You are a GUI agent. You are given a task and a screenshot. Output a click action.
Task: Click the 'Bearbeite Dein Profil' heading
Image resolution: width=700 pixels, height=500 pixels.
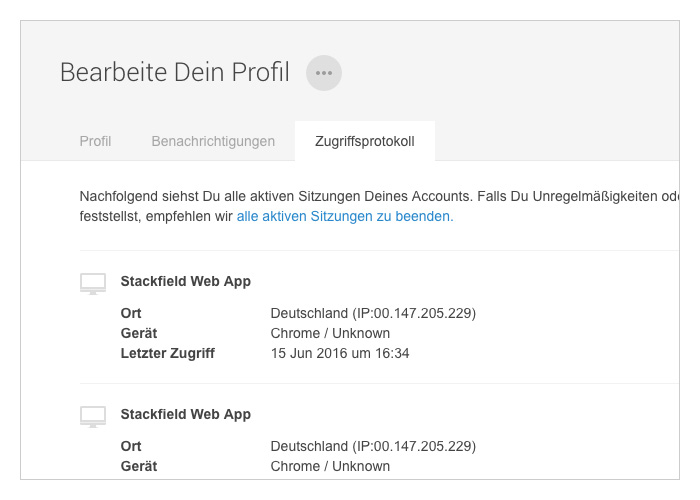(x=174, y=73)
